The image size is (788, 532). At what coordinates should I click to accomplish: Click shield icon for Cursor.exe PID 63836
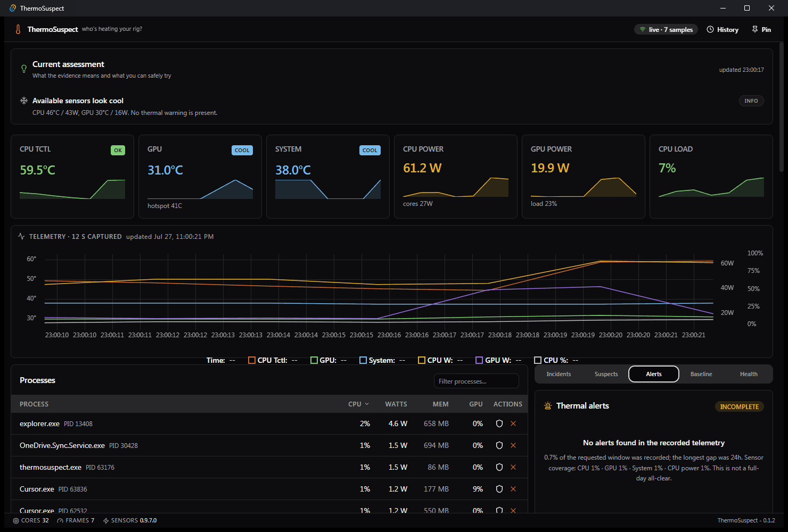pos(499,489)
